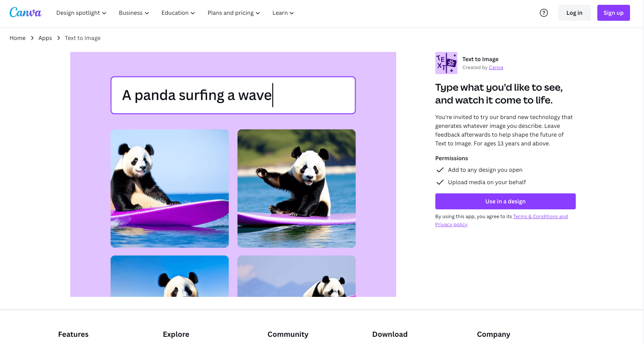
Task: Click the 'Add to any design you open' permission
Action: coord(485,170)
